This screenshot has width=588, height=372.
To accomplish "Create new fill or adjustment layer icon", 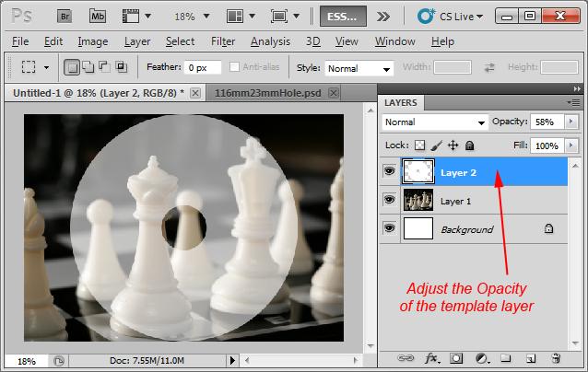I will tap(482, 358).
